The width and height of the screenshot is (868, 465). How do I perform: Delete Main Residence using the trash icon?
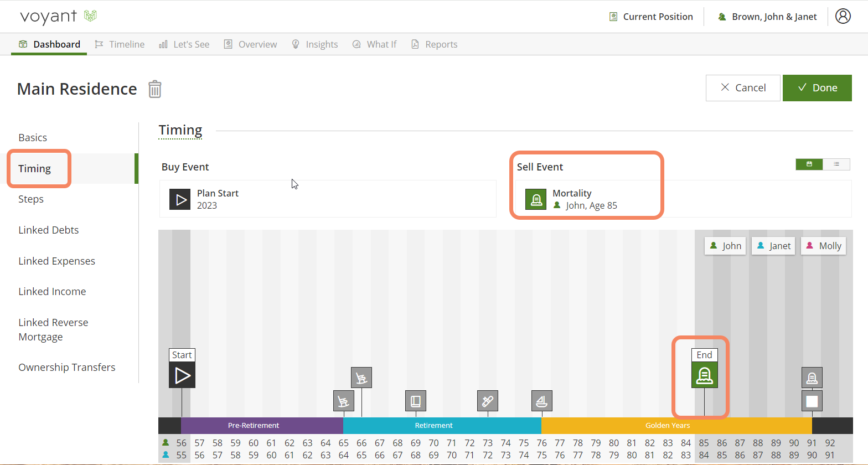click(154, 89)
